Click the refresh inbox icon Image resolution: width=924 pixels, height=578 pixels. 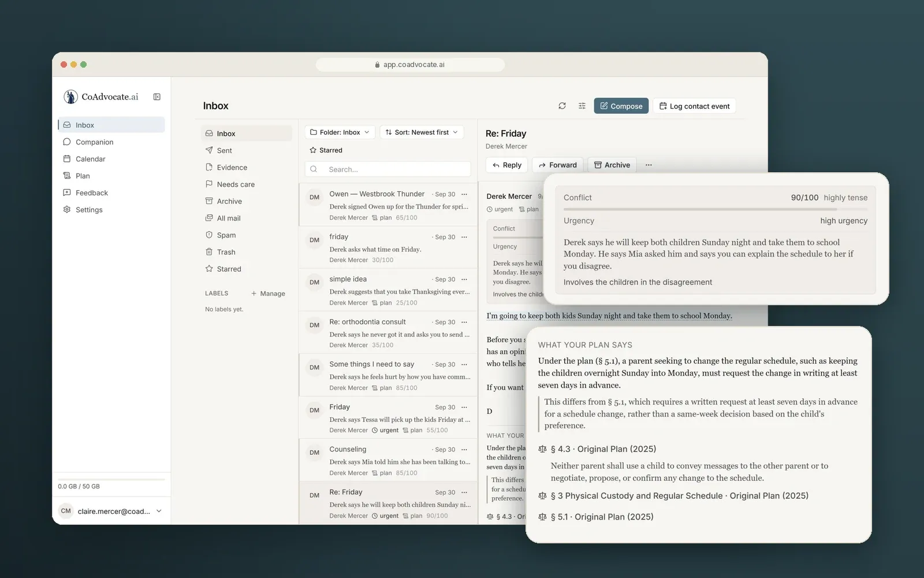[x=562, y=106]
